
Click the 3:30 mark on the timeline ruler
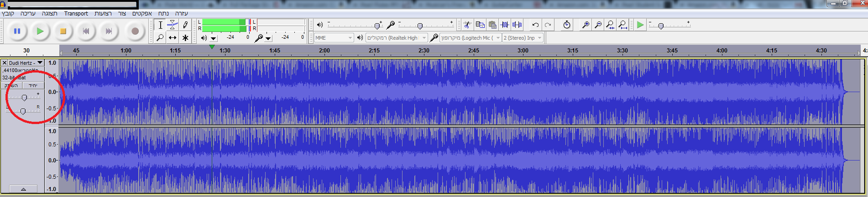pos(622,50)
